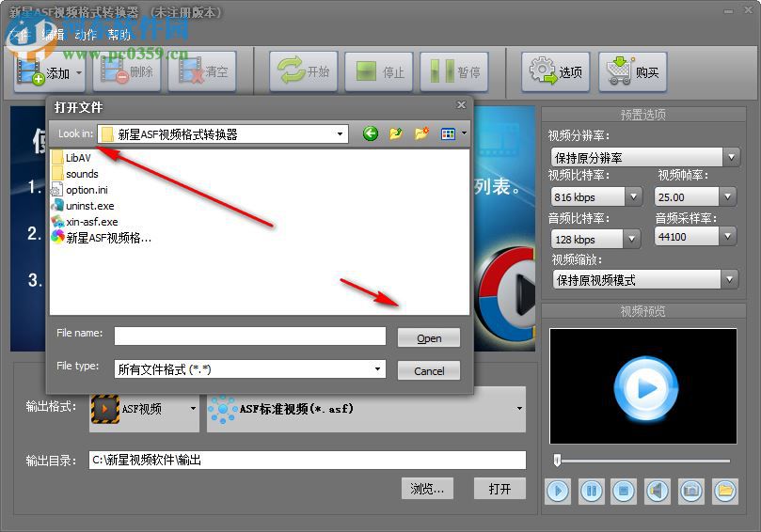Close the 打开文件 dialog
The image size is (761, 532).
[461, 104]
